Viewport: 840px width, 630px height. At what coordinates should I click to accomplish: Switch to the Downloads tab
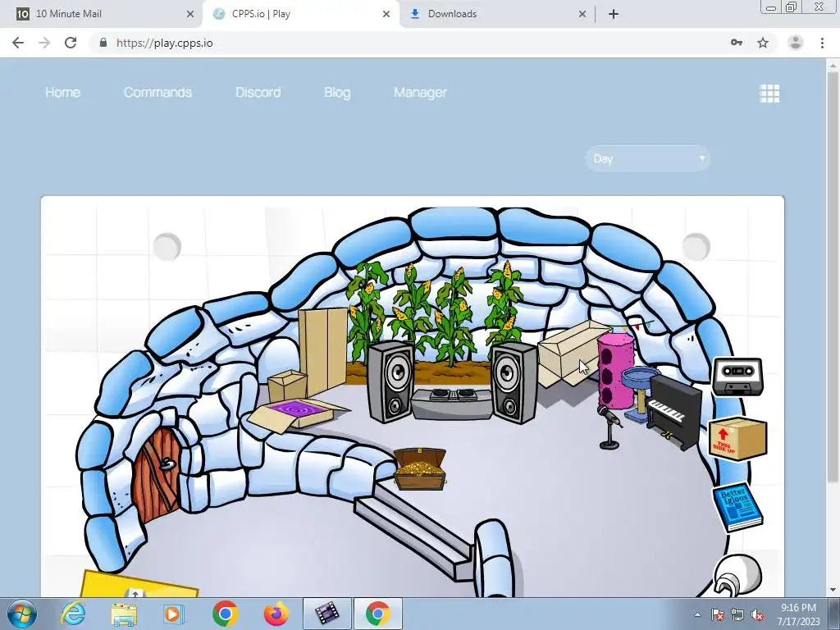[x=496, y=14]
